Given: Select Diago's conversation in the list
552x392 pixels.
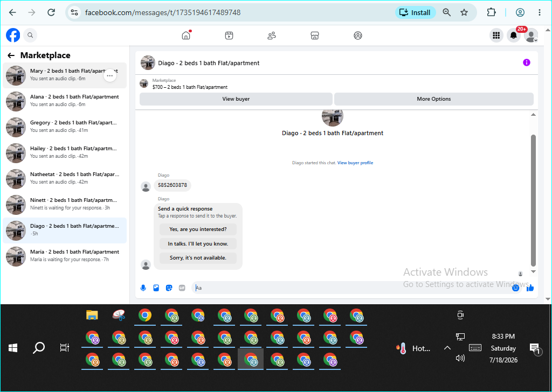Looking at the screenshot, I should (65, 230).
